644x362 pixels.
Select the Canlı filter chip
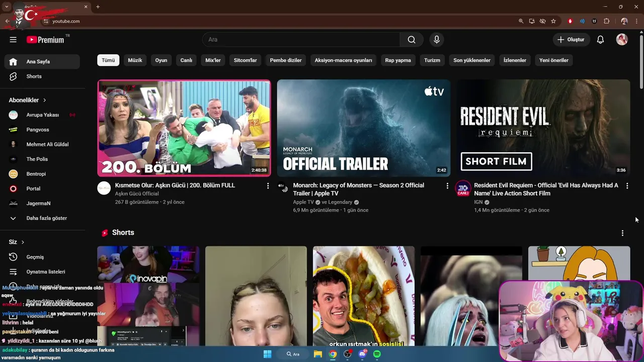pyautogui.click(x=186, y=60)
